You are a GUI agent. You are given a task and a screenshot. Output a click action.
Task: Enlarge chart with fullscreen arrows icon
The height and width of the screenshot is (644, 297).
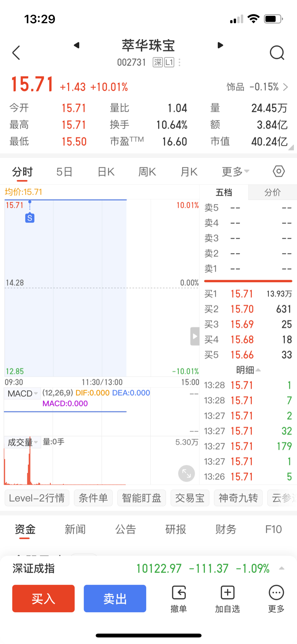(x=186, y=473)
